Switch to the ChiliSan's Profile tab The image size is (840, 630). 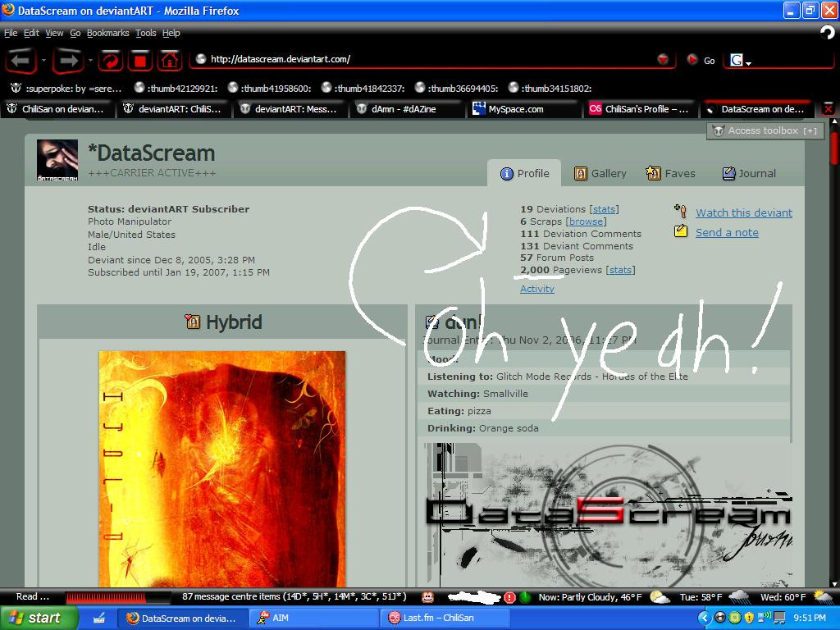[641, 109]
